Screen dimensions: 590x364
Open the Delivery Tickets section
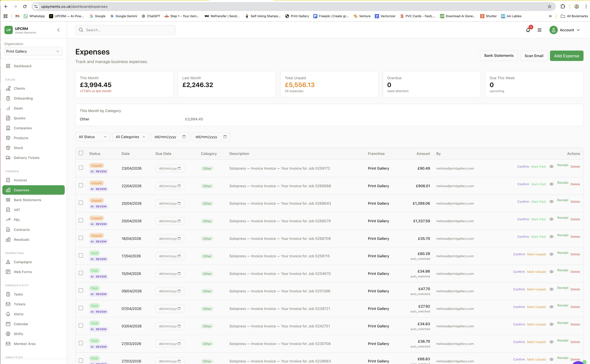[26, 158]
